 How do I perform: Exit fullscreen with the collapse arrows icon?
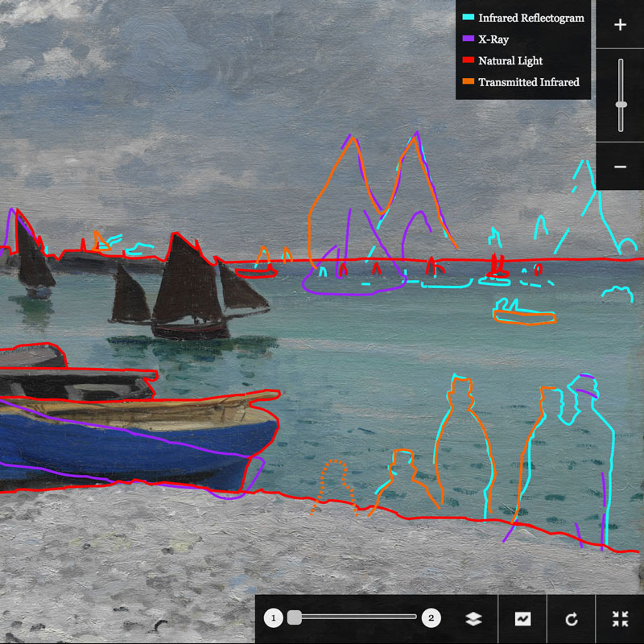click(620, 619)
